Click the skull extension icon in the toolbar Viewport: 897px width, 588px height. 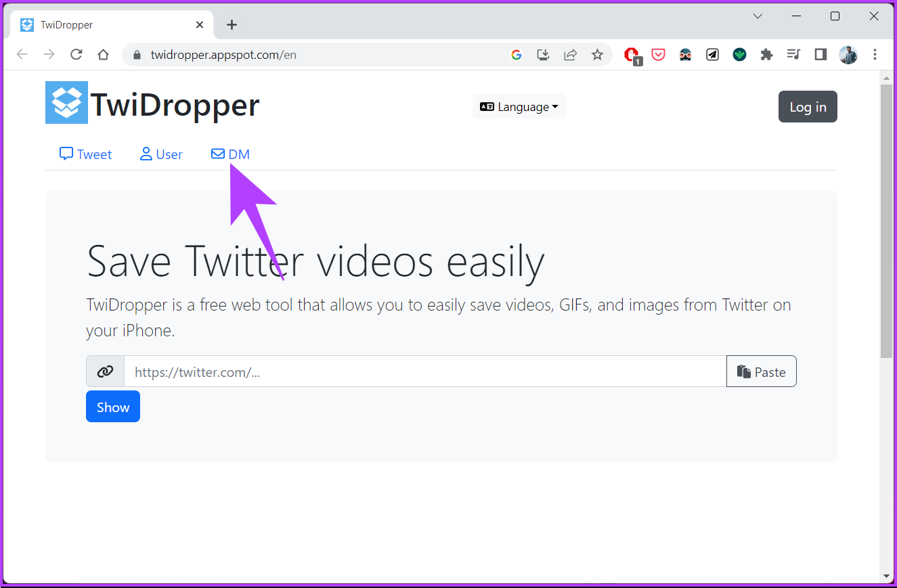tap(685, 54)
